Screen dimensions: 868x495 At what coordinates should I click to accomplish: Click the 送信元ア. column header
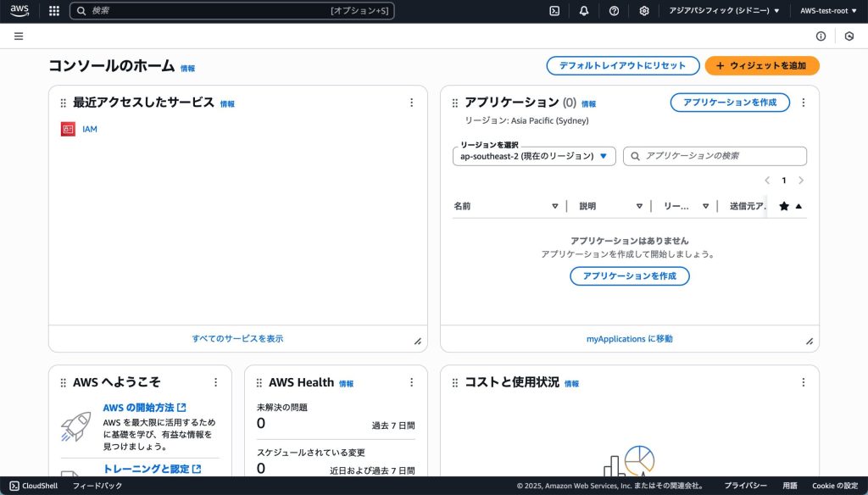coord(748,206)
